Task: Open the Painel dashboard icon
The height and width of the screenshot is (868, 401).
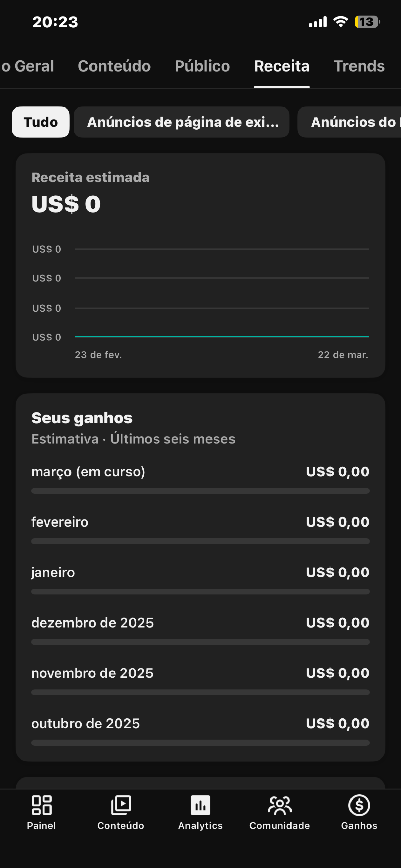Action: 41,805
